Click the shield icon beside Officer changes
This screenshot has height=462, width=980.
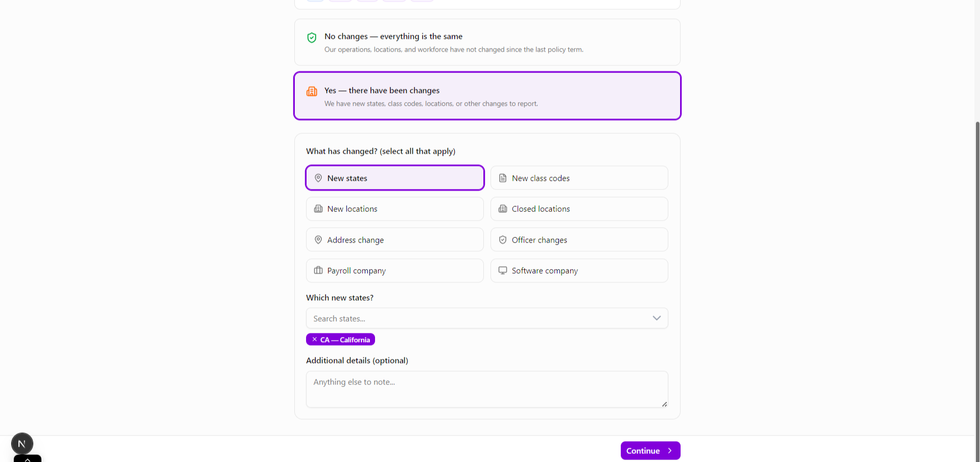pos(503,240)
